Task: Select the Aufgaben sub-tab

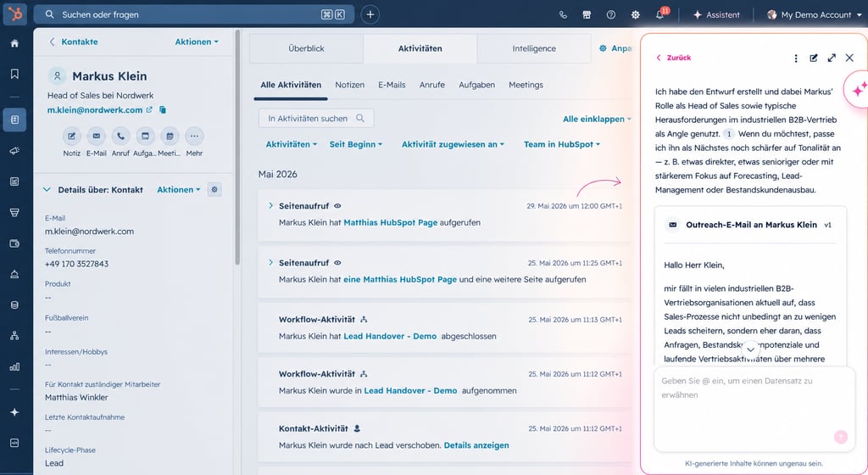Action: click(x=476, y=86)
